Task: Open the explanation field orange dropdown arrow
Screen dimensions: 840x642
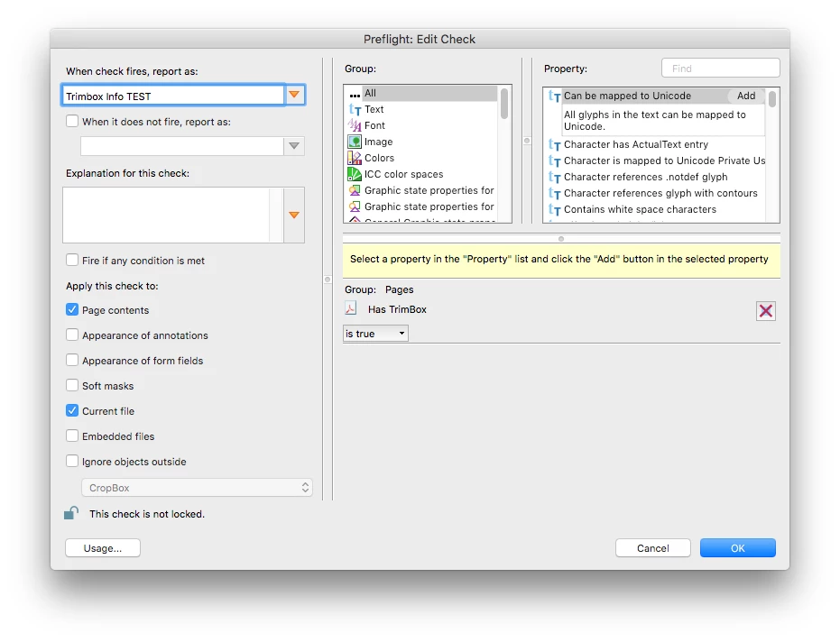Action: coord(294,215)
